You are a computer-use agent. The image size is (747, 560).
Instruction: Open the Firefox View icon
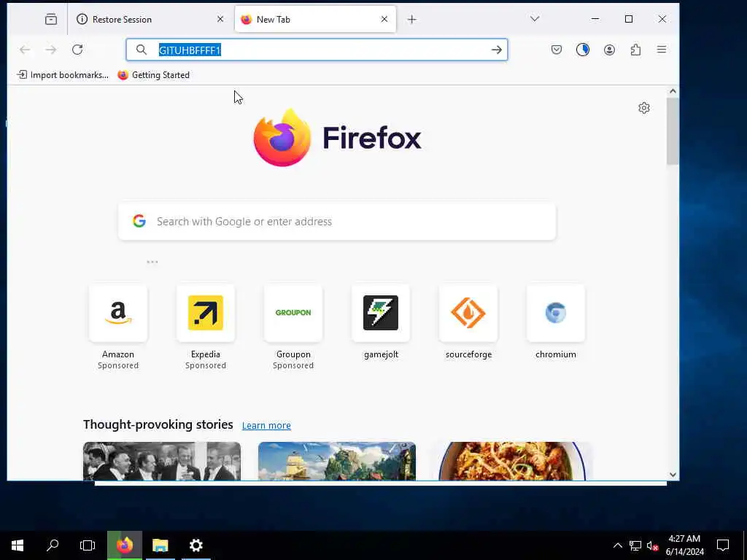[51, 20]
